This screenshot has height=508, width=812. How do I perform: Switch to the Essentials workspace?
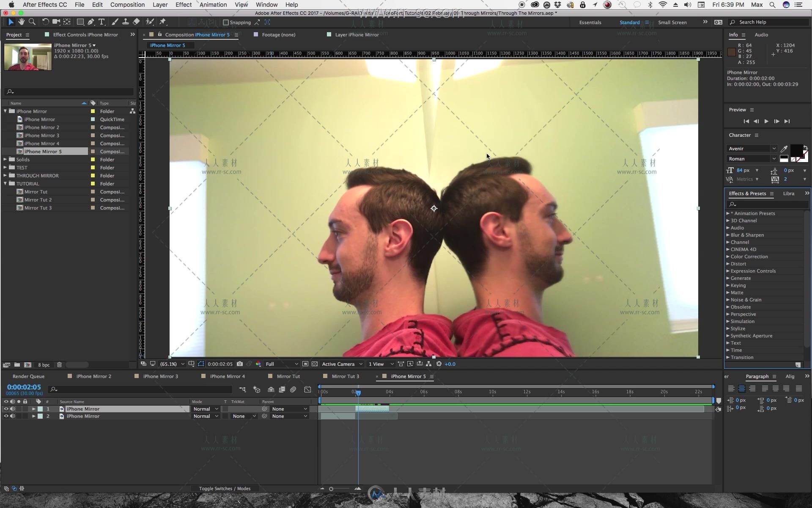(x=590, y=22)
